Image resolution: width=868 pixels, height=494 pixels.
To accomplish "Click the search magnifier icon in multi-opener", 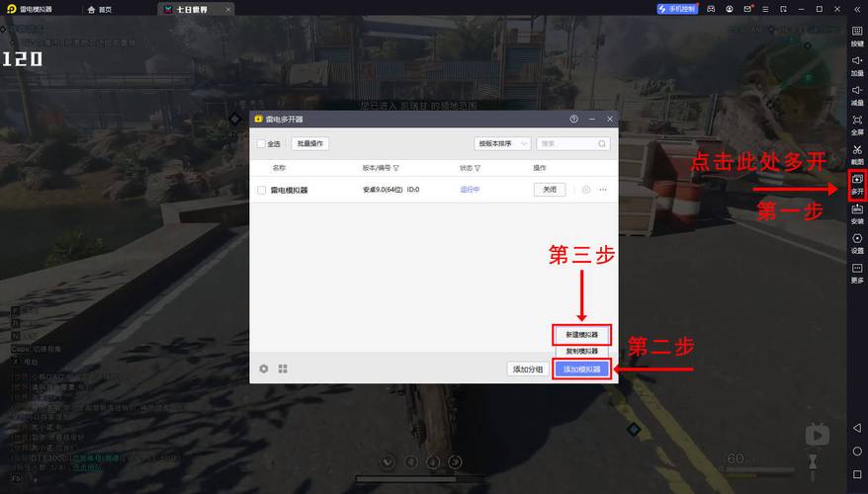I will pos(602,144).
